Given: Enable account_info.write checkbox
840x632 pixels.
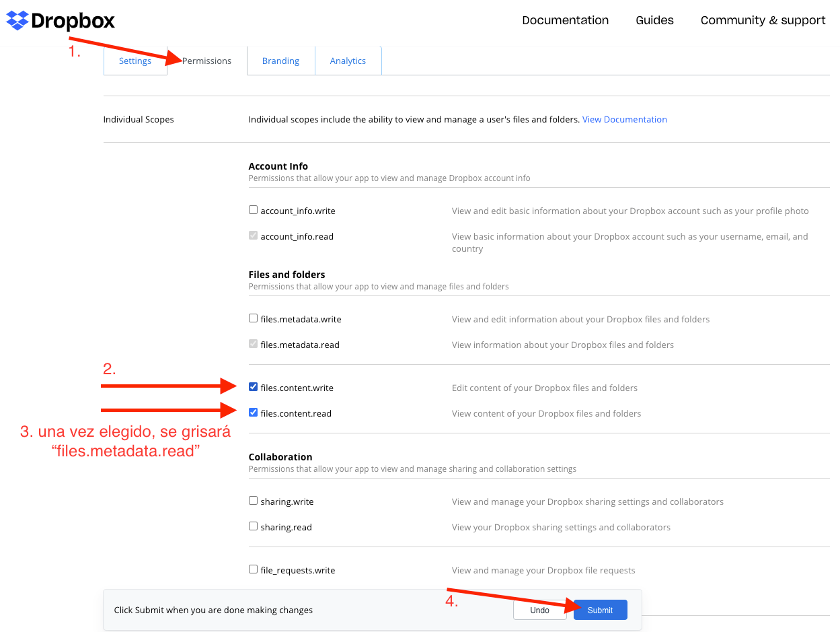Looking at the screenshot, I should point(253,210).
